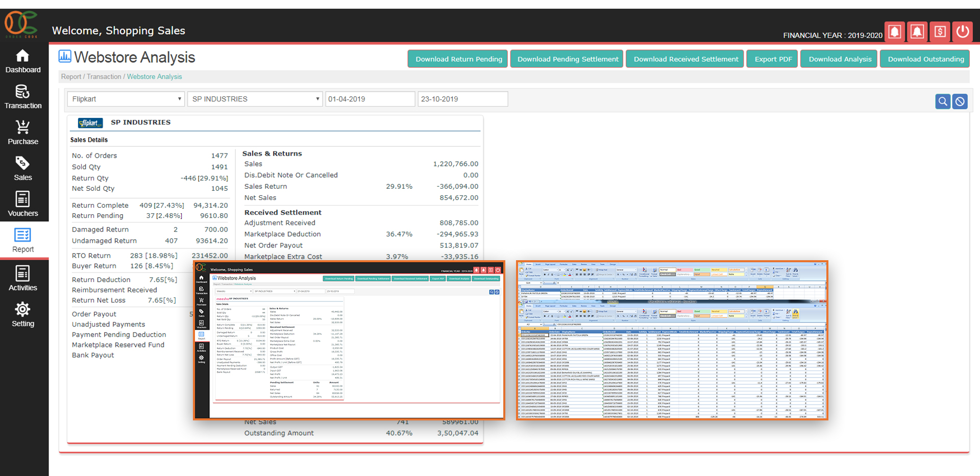This screenshot has width=980, height=476.
Task: Expand the Flipkart marketplace dropdown
Action: [126, 99]
